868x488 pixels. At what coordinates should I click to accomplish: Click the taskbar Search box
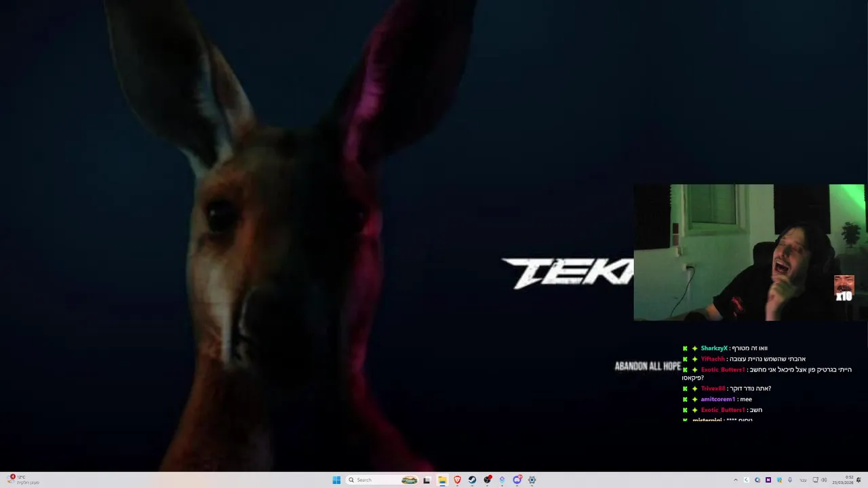point(383,480)
